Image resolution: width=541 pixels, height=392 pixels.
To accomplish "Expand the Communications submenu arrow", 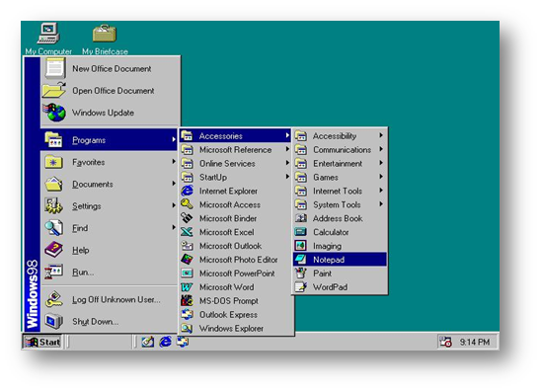I will click(x=381, y=149).
